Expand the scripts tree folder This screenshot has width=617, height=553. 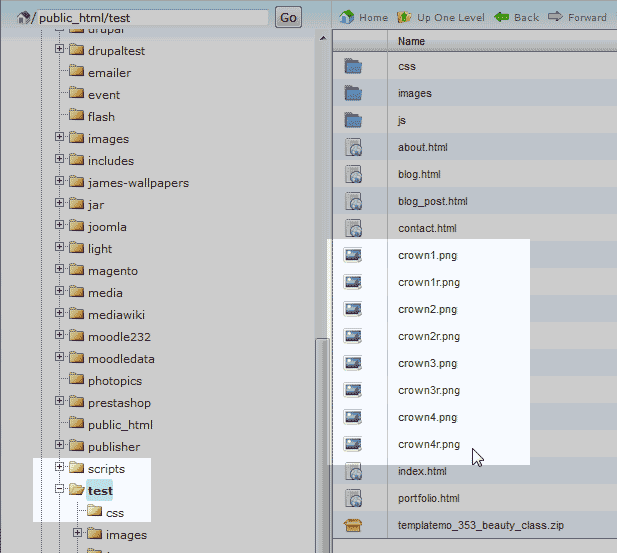point(59,467)
